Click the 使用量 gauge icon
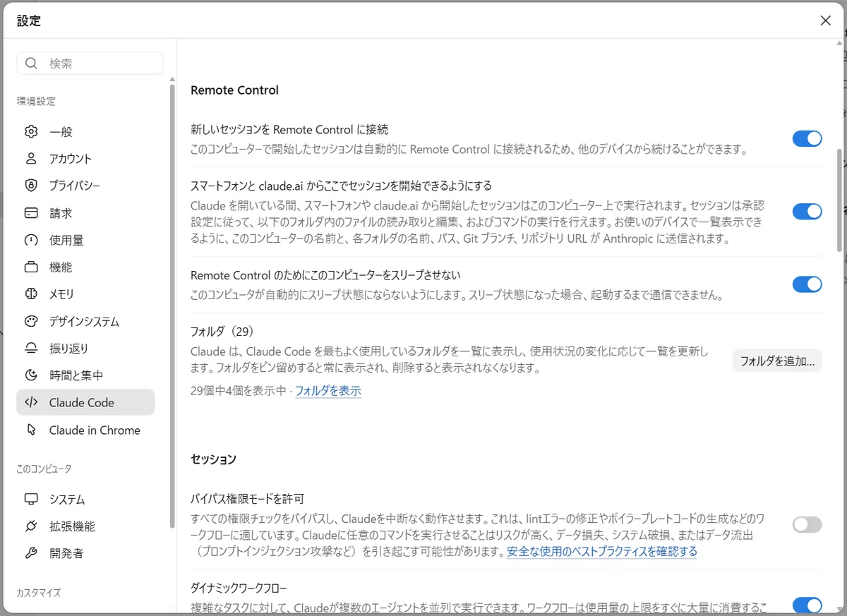 pos(31,240)
